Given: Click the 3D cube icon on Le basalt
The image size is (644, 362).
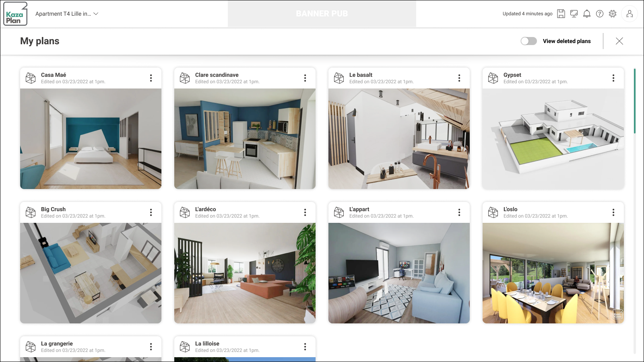Looking at the screenshot, I should (339, 78).
